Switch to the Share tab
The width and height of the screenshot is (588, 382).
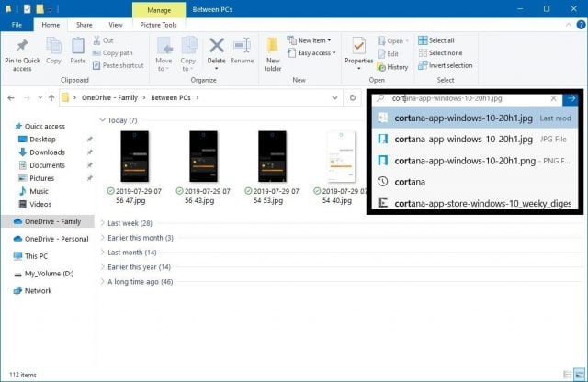tap(84, 25)
